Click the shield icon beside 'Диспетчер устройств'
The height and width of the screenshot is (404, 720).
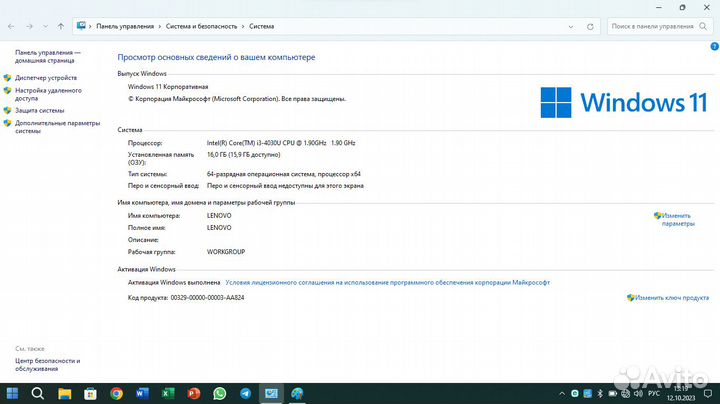7,78
